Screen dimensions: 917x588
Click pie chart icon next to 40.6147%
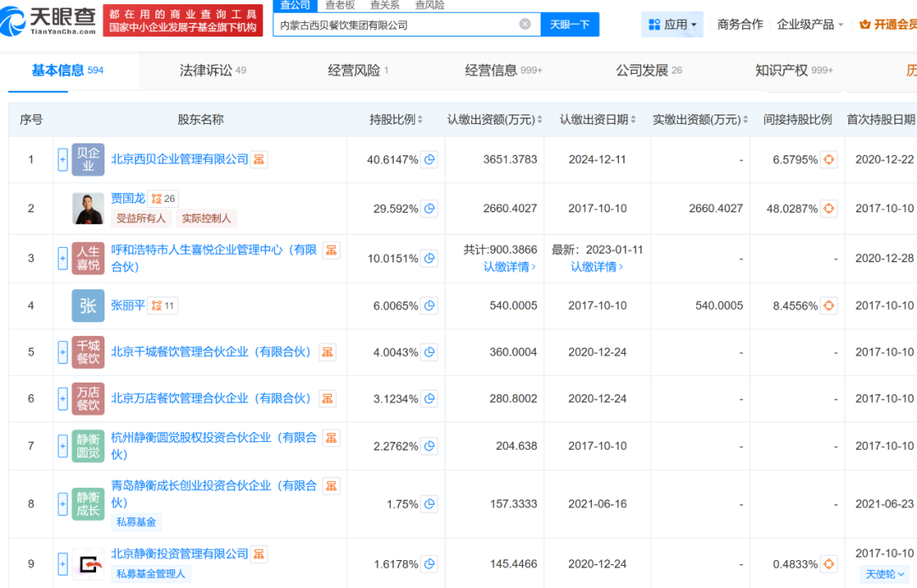(x=430, y=160)
